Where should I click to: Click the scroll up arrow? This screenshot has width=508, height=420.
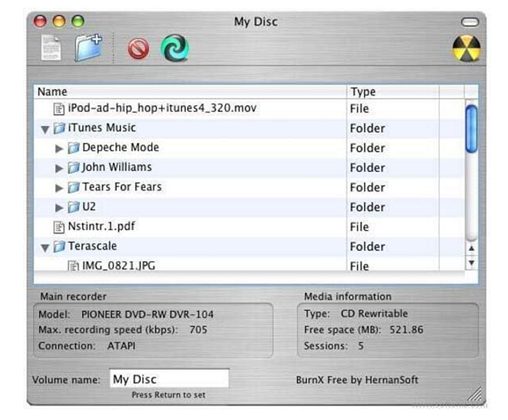[x=472, y=249]
